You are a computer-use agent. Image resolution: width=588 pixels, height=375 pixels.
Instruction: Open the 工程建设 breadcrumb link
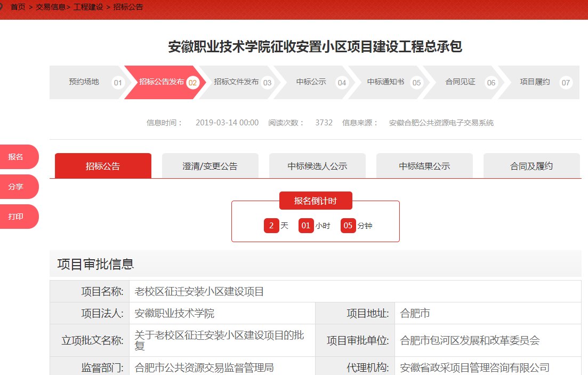88,7
